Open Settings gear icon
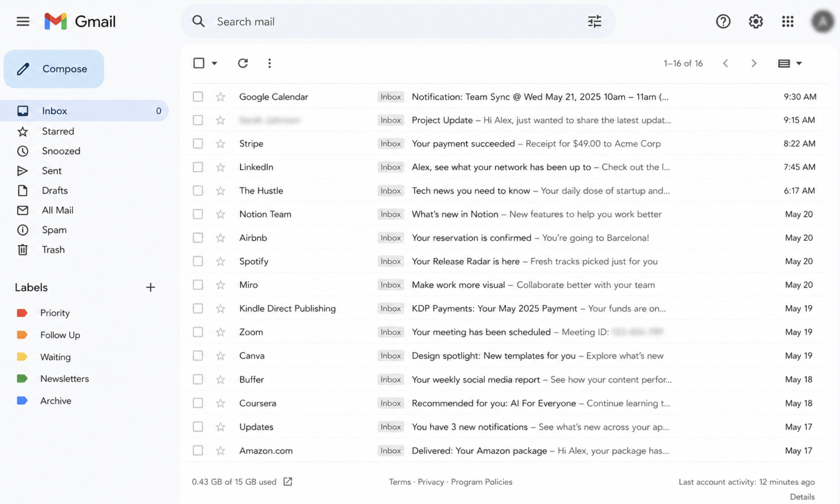 click(756, 21)
